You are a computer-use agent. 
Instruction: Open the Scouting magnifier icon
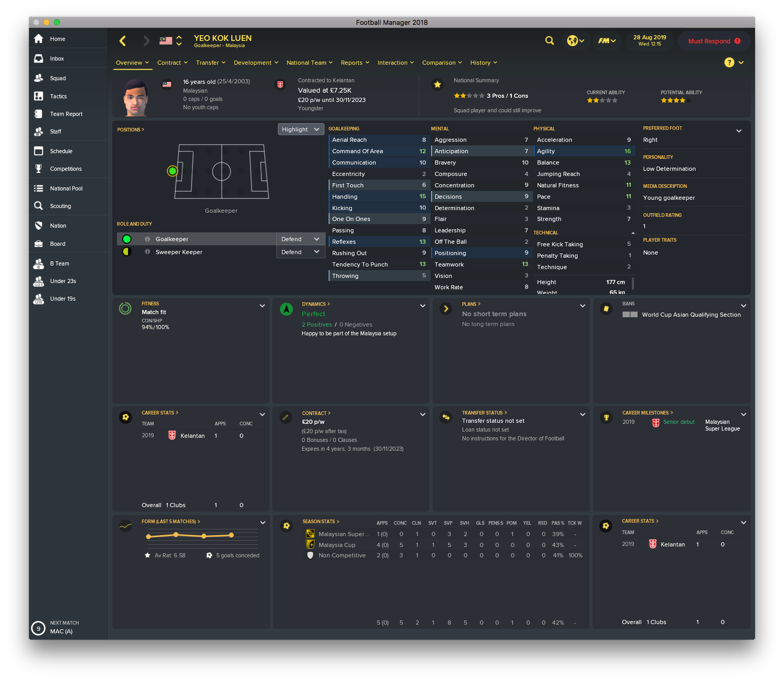point(38,206)
